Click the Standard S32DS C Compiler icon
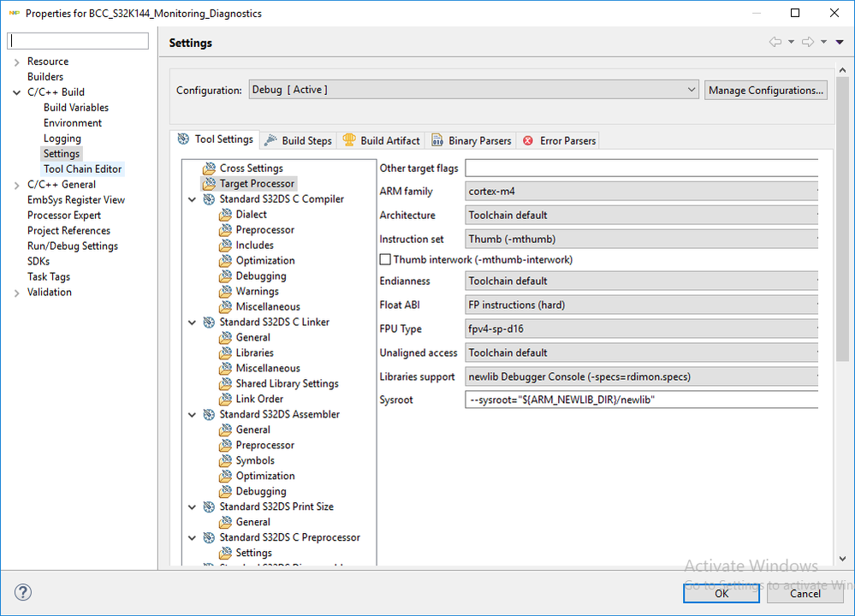 [x=209, y=199]
